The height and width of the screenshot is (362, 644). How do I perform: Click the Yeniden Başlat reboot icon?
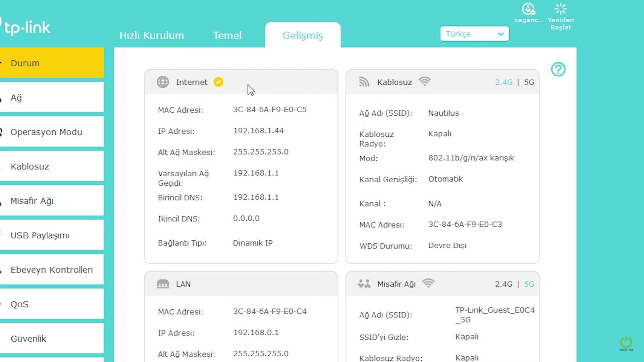(x=560, y=9)
